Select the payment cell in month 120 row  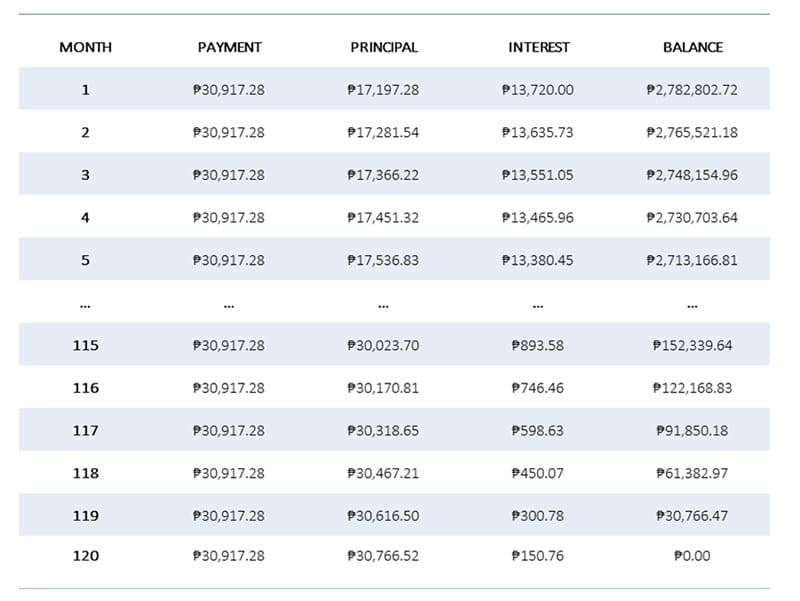click(229, 555)
